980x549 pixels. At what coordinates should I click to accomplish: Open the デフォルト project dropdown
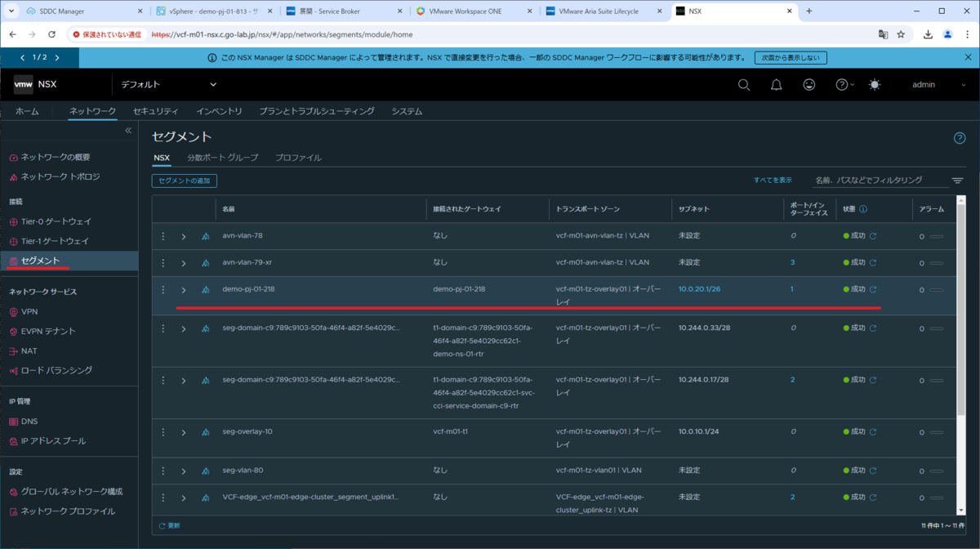[169, 85]
